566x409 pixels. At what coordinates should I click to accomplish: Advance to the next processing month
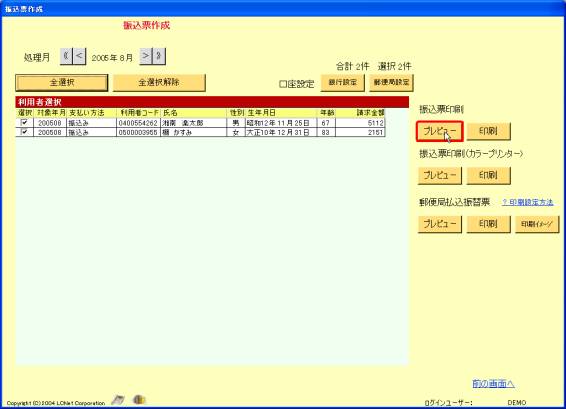click(145, 56)
